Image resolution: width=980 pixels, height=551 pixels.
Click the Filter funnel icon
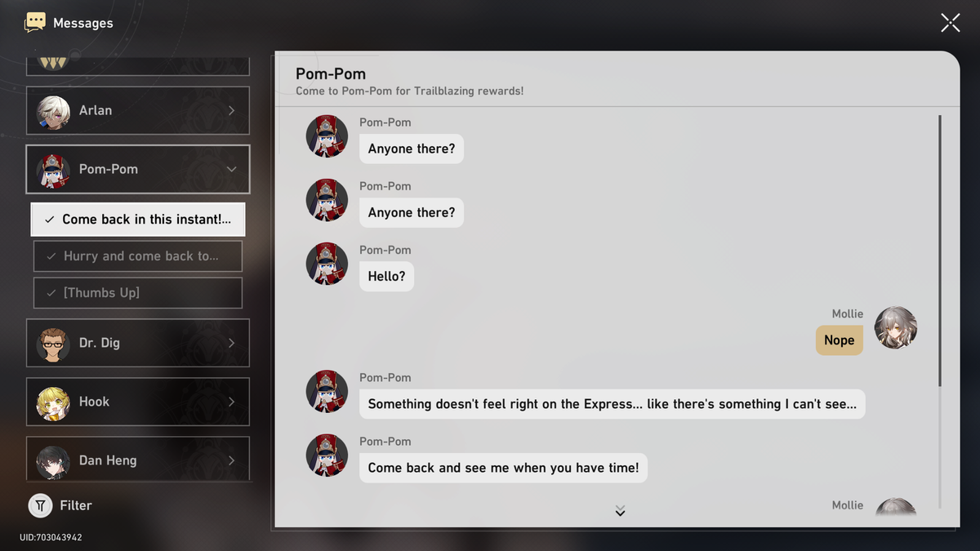click(x=40, y=506)
